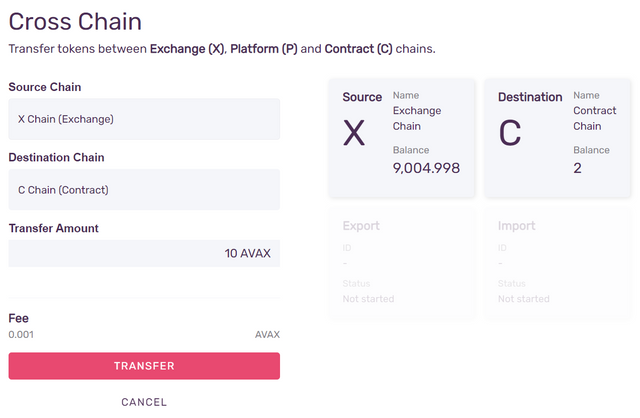
Task: Click the Import status Not started
Action: click(x=524, y=299)
